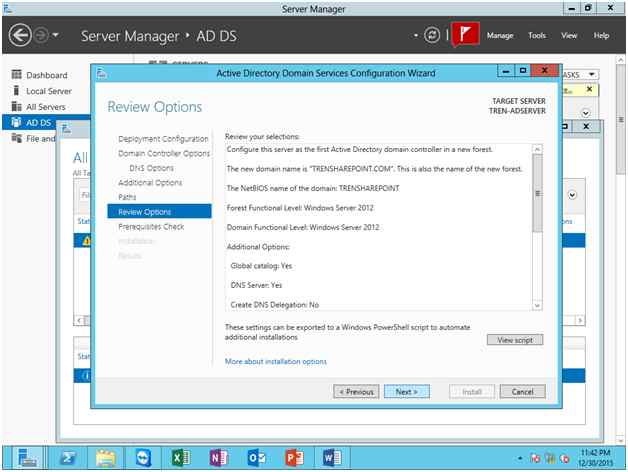Expand the chevron beside the filter box

coord(572,195)
